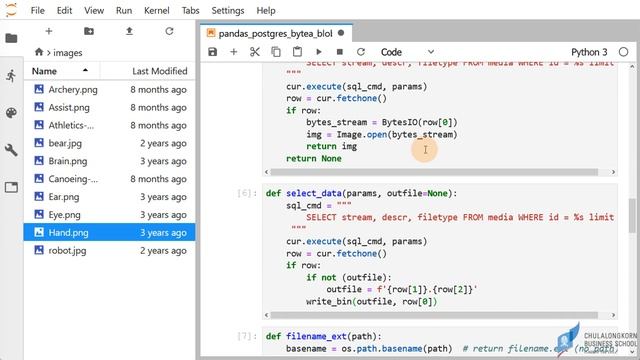Screen dimensions: 640x360
Task: Restart the kernel
Action: click(x=361, y=52)
